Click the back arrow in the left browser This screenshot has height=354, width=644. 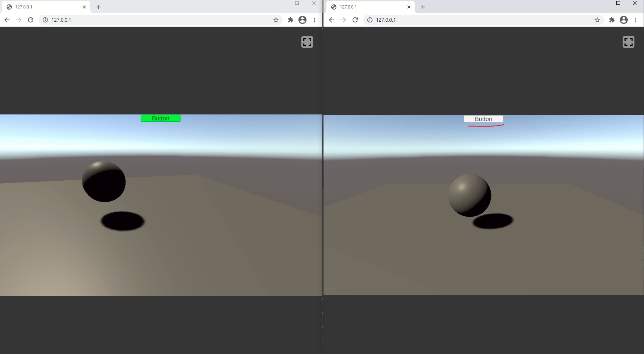click(x=7, y=20)
